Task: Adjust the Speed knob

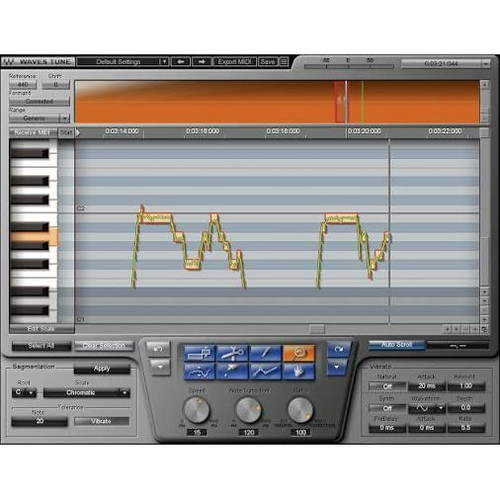Action: 197,410
